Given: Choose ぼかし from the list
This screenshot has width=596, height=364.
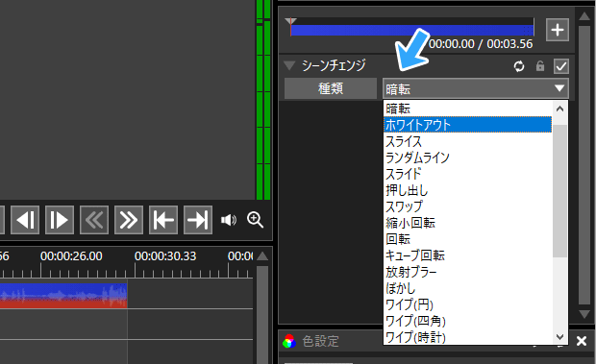Looking at the screenshot, I should pos(467,288).
